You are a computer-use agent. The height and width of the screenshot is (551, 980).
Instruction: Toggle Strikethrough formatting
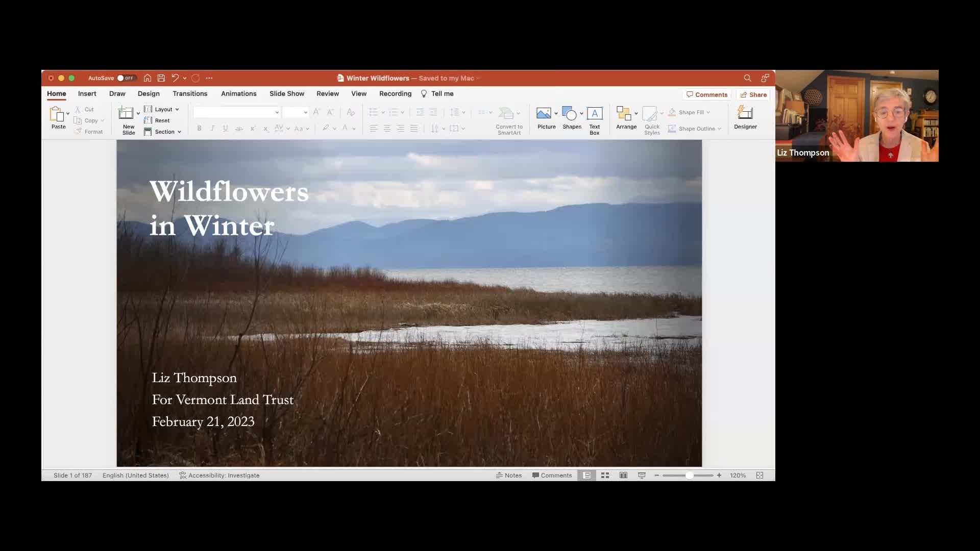coord(239,129)
